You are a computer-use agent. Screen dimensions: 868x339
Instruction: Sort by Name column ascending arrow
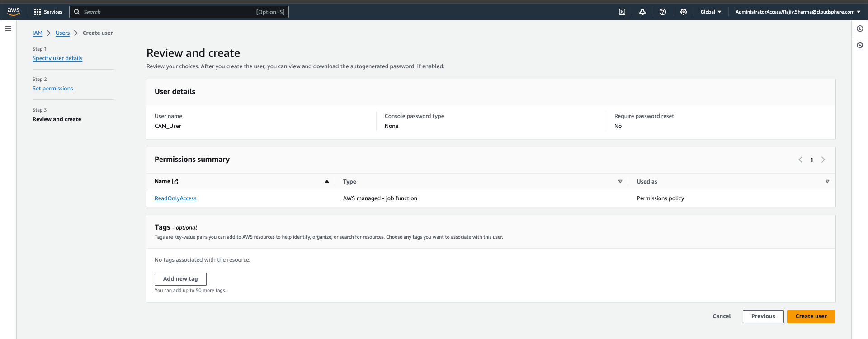(327, 181)
